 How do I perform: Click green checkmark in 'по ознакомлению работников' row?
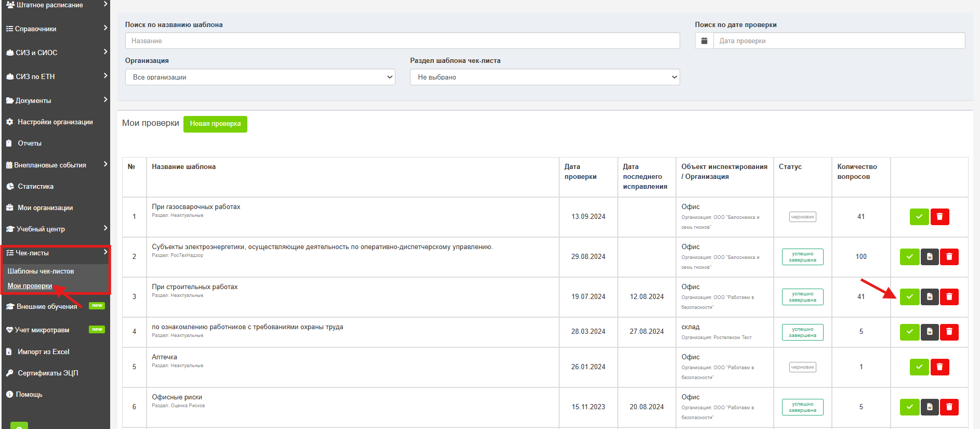click(x=909, y=332)
